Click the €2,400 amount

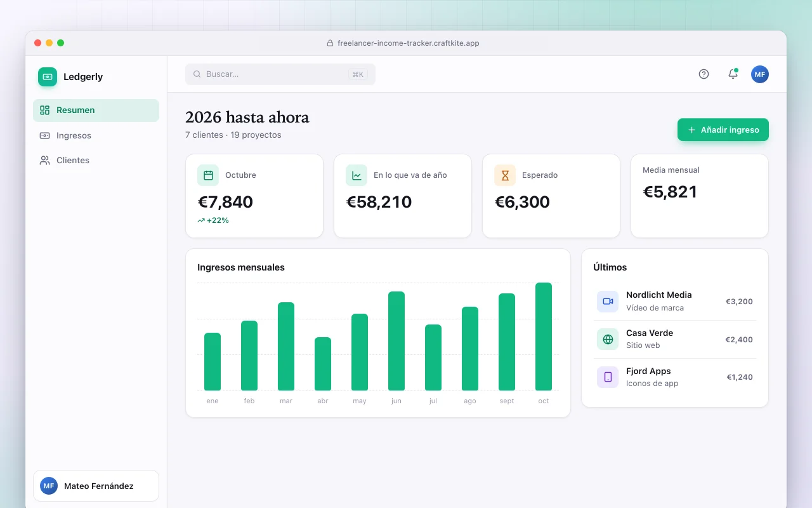(x=739, y=340)
